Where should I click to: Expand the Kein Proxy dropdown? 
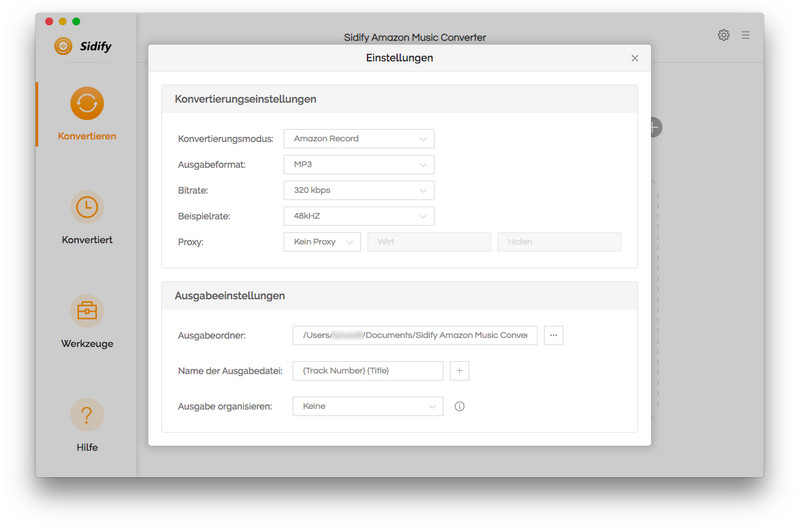322,242
